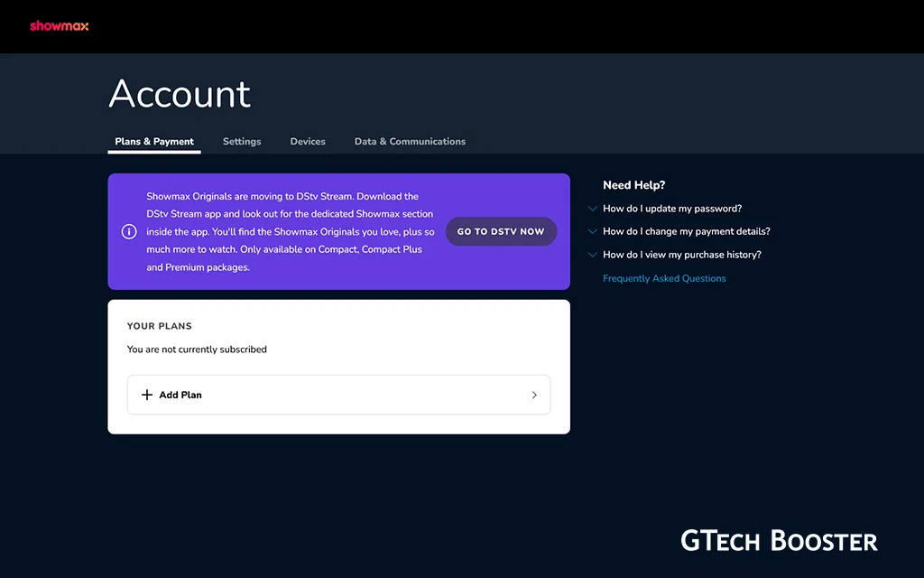Select the Data & Communications tab

[x=410, y=142]
